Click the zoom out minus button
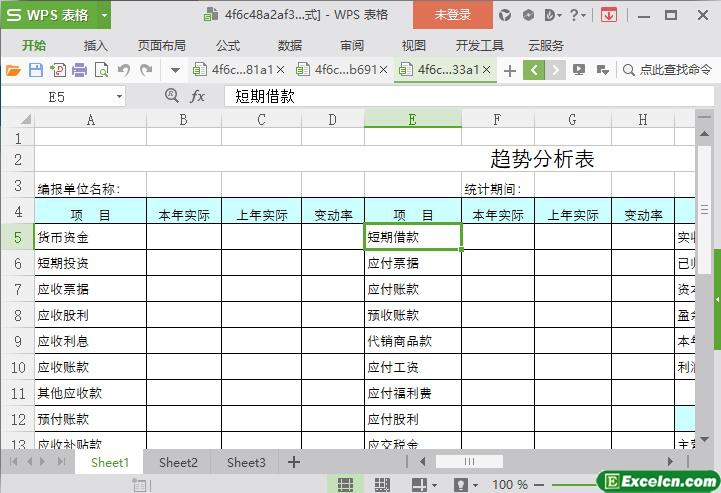The image size is (721, 493). pos(539,485)
